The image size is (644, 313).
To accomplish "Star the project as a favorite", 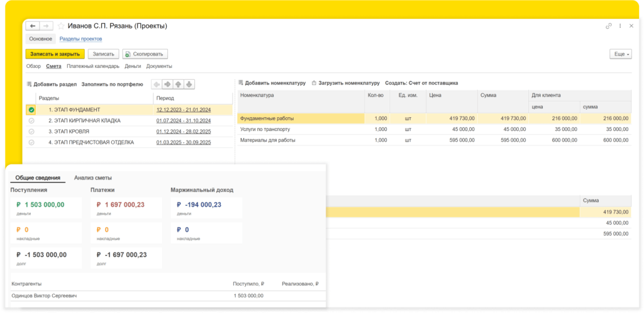I will pyautogui.click(x=61, y=26).
